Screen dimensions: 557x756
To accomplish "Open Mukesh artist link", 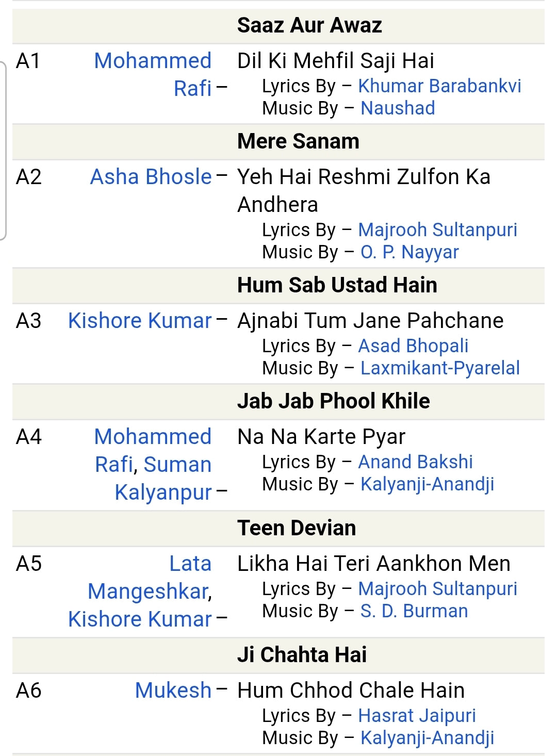I will tap(173, 691).
